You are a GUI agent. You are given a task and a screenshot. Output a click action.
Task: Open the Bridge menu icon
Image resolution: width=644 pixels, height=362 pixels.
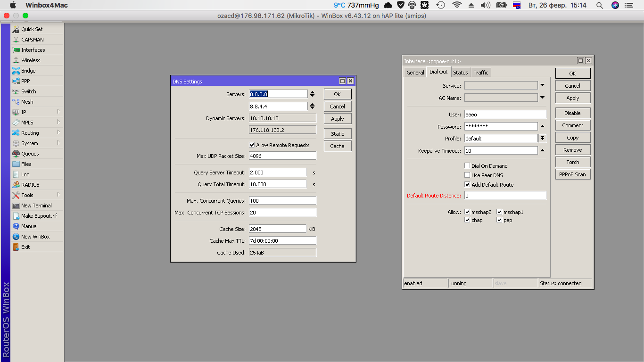16,71
